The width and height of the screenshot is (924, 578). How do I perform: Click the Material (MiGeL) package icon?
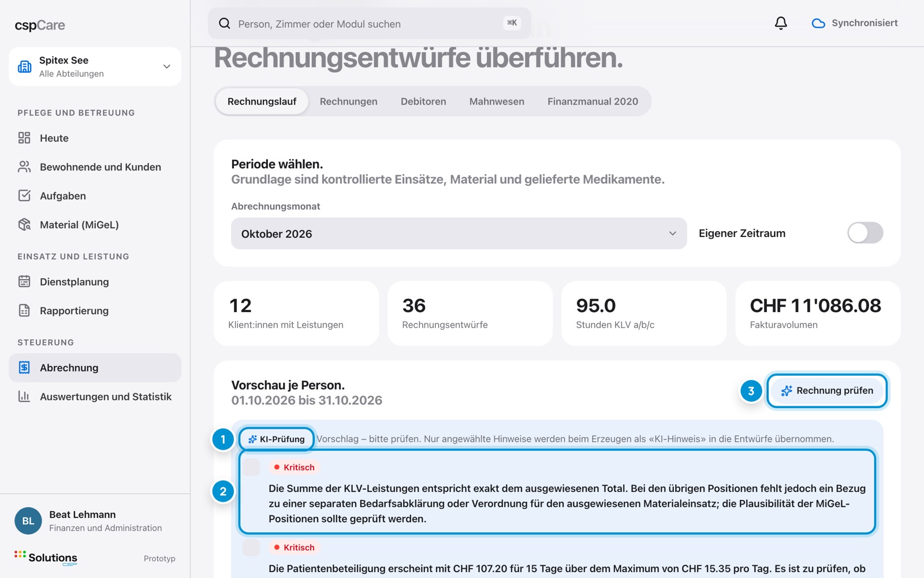click(24, 224)
